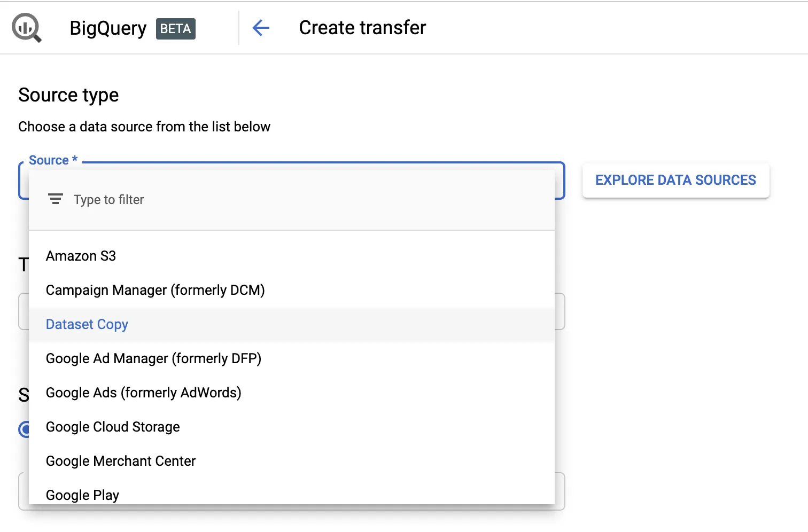Select Google Ad Manager (formerly DFP)
808x532 pixels.
pos(153,359)
